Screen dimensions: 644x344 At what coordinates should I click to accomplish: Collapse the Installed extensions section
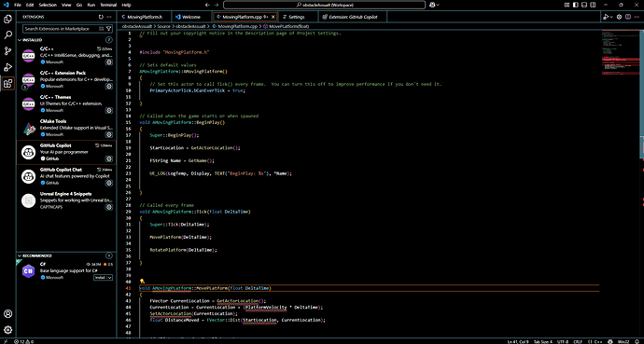[20, 40]
